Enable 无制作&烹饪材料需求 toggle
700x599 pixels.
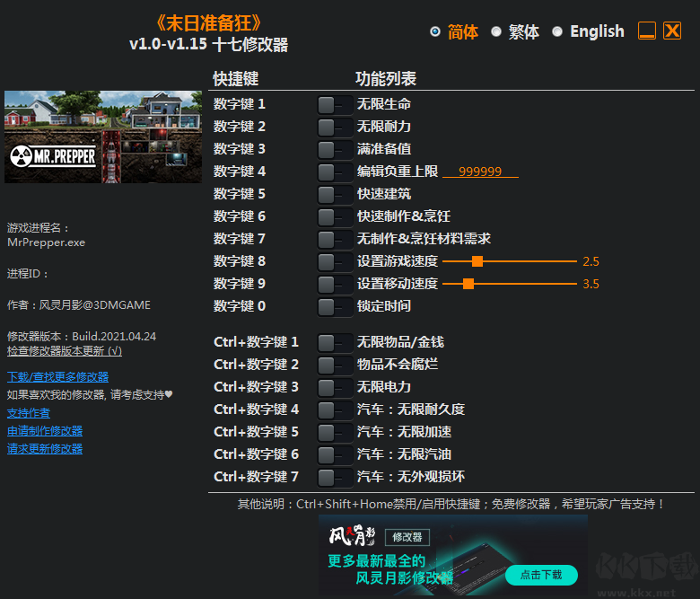pyautogui.click(x=335, y=240)
